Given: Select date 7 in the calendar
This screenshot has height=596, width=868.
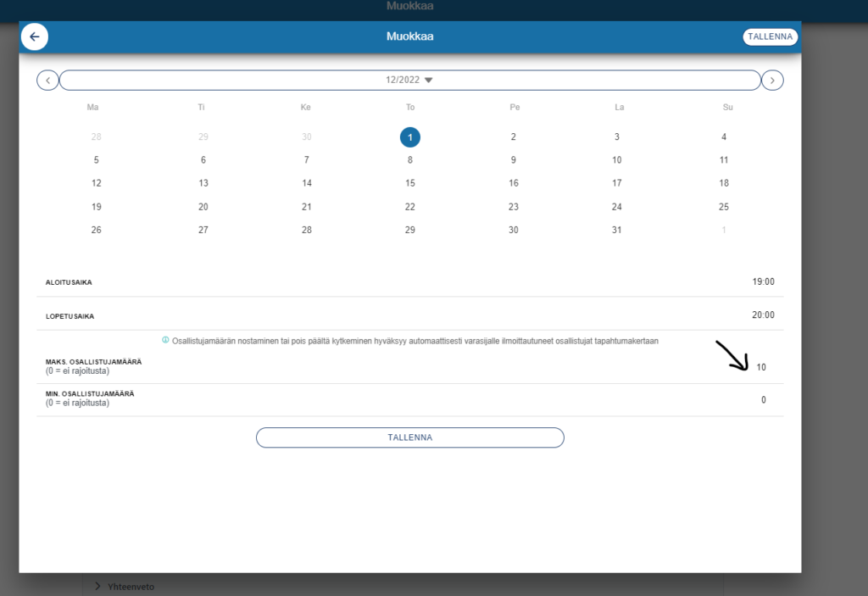Looking at the screenshot, I should 307,160.
